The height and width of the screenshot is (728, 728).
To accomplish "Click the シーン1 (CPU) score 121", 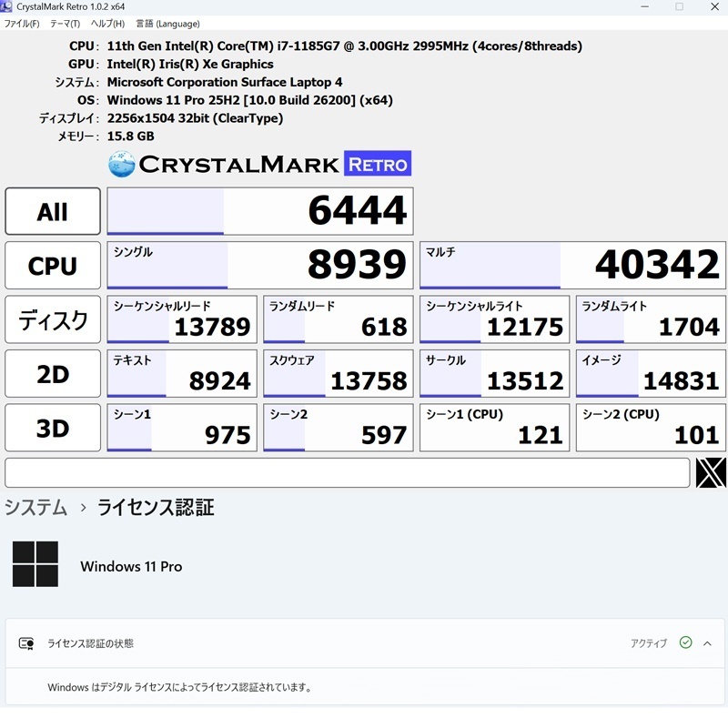I will (x=494, y=428).
